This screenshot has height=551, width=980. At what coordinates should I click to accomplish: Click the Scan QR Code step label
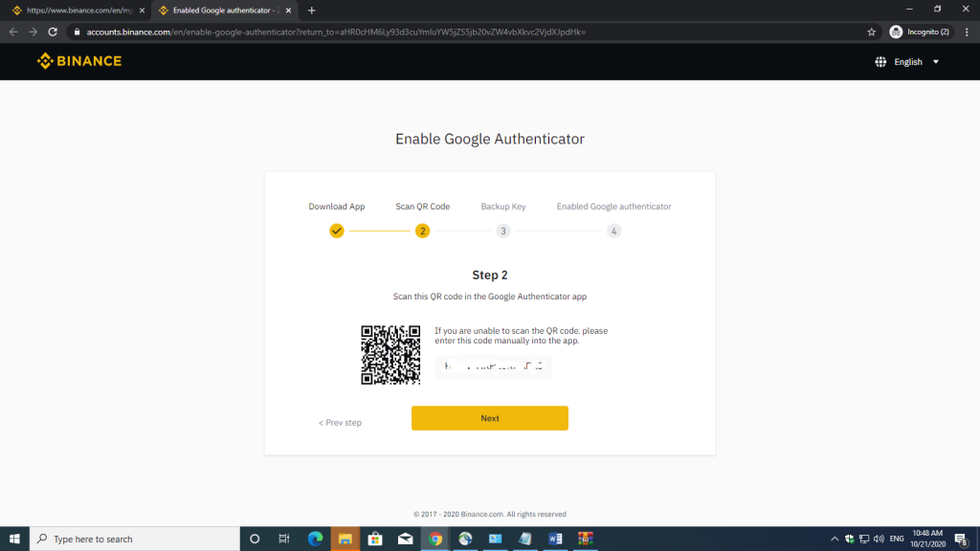[422, 207]
